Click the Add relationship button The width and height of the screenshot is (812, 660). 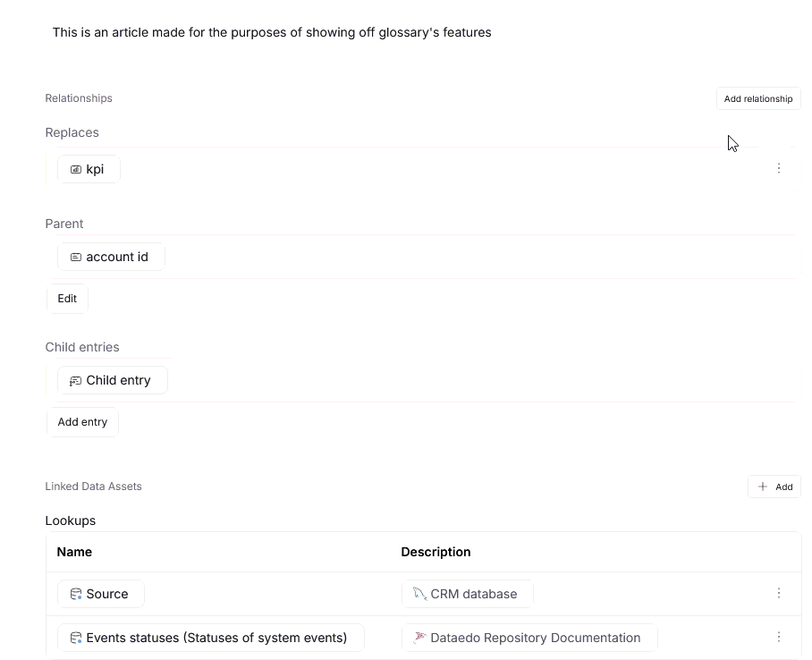pos(757,99)
